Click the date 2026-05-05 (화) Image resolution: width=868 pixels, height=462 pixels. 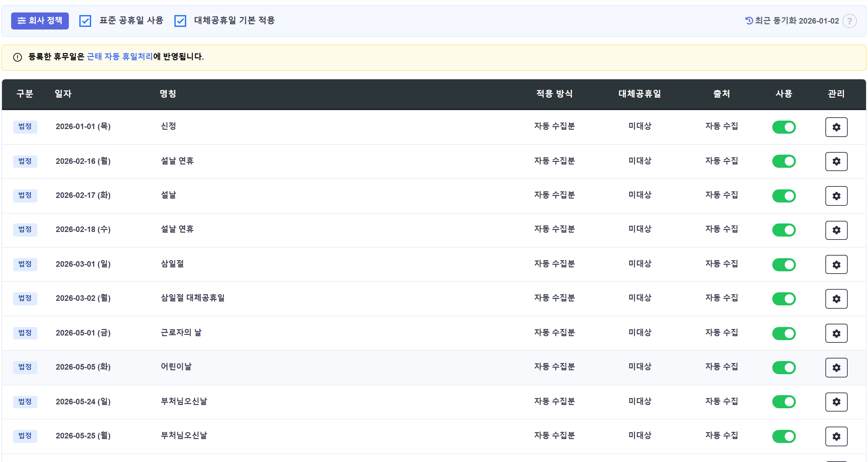point(83,367)
